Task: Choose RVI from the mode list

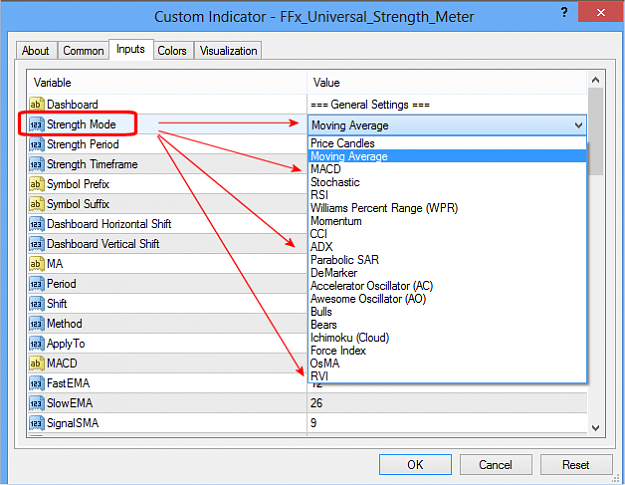Action: click(x=447, y=376)
